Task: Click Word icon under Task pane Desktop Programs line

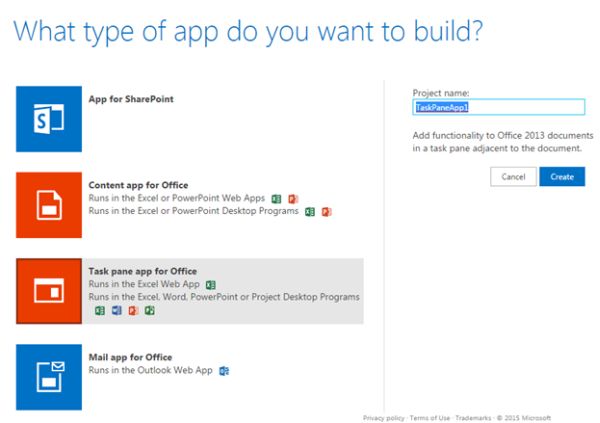Action: [117, 310]
